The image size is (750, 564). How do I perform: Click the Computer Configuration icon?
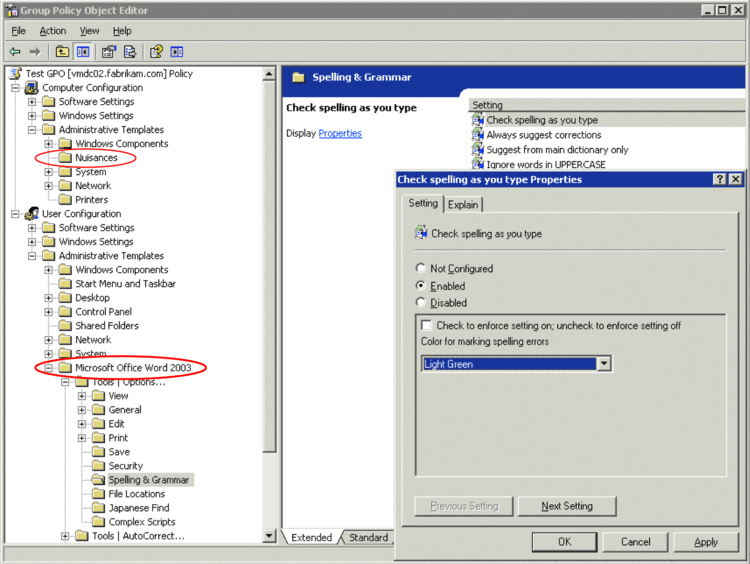32,88
